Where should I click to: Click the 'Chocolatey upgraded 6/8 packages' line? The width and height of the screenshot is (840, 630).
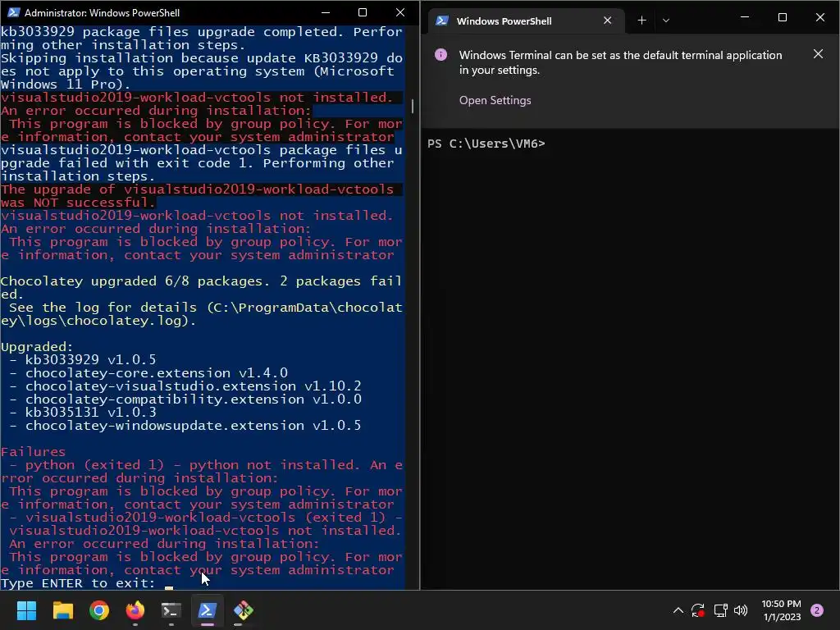click(202, 288)
